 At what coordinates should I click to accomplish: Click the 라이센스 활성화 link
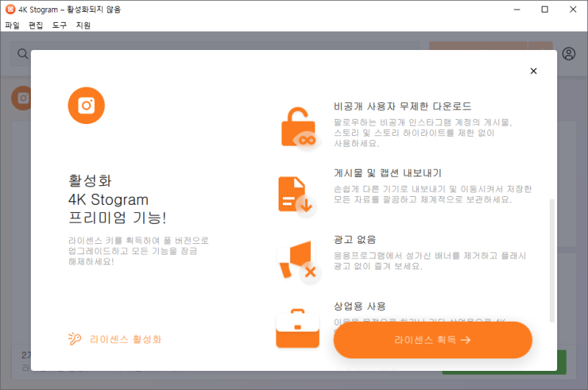click(125, 339)
